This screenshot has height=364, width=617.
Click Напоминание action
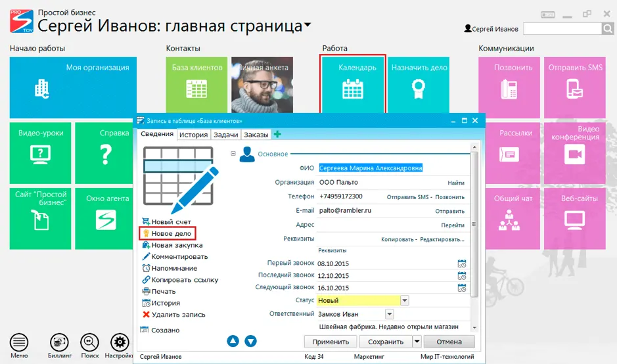tap(170, 268)
